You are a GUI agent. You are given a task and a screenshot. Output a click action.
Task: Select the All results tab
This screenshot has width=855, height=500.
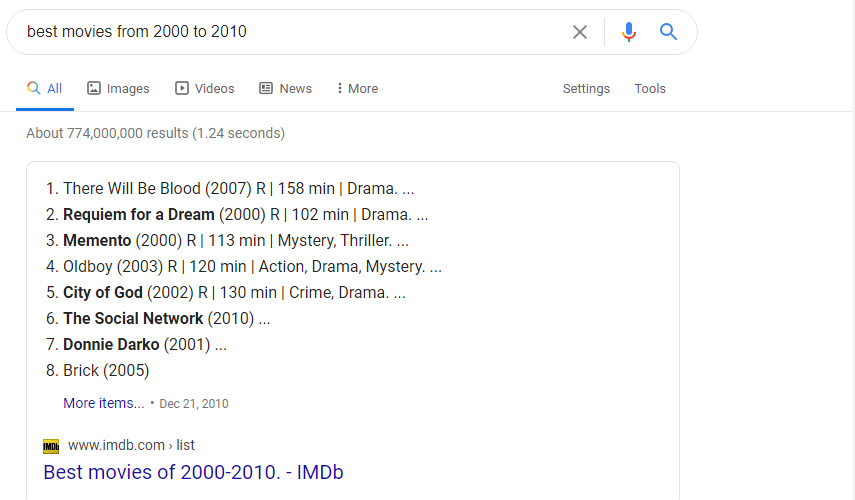point(45,88)
